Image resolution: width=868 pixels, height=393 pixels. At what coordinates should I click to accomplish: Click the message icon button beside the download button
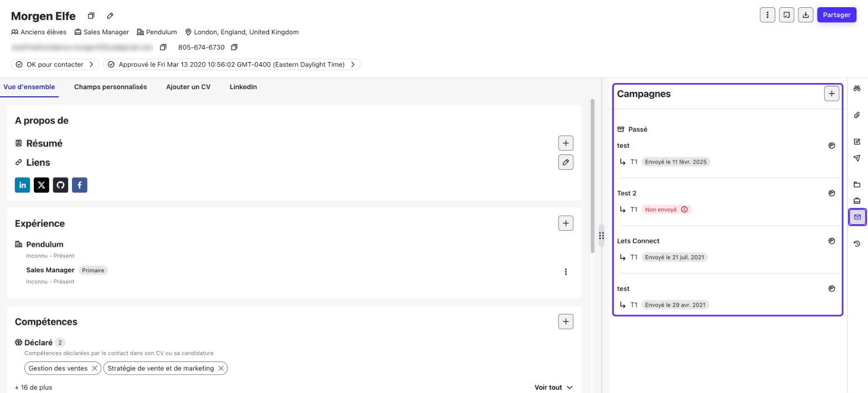tap(787, 15)
